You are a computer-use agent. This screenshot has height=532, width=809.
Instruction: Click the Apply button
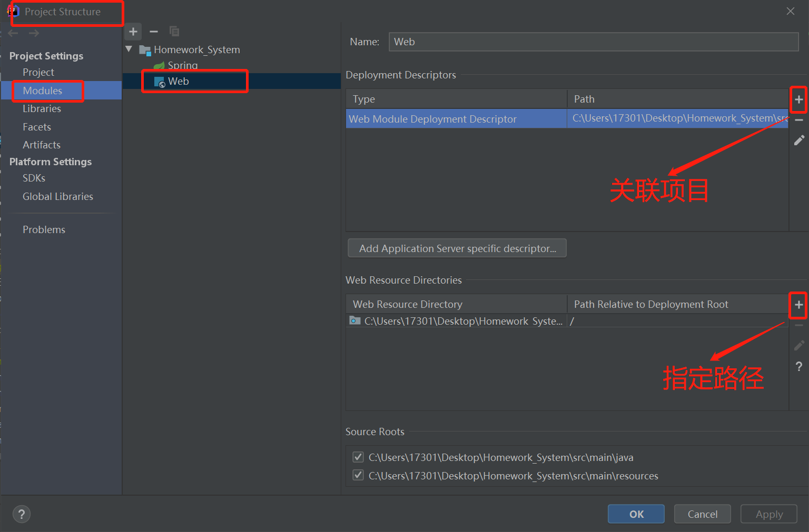pyautogui.click(x=768, y=514)
